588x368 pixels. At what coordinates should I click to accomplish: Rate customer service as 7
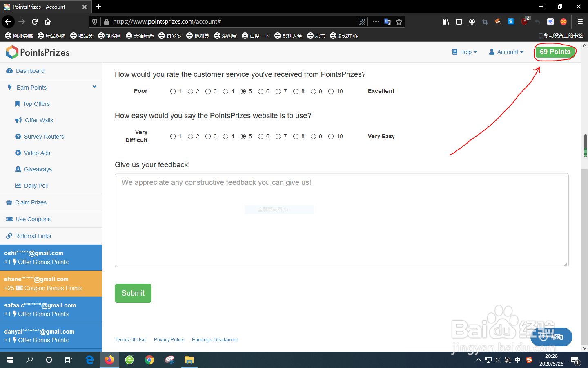coord(278,91)
